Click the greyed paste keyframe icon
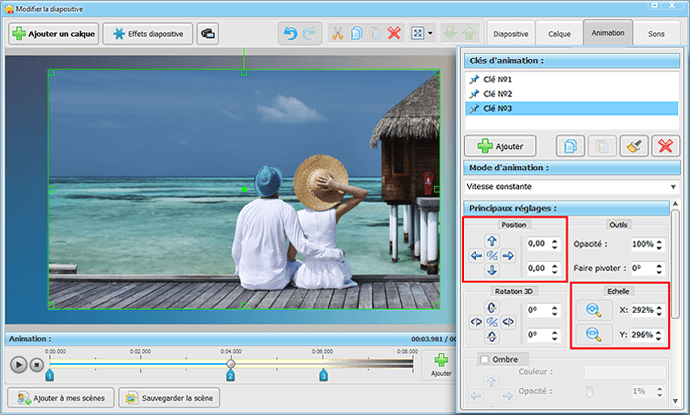Viewport: 690px width, 415px height. point(602,146)
